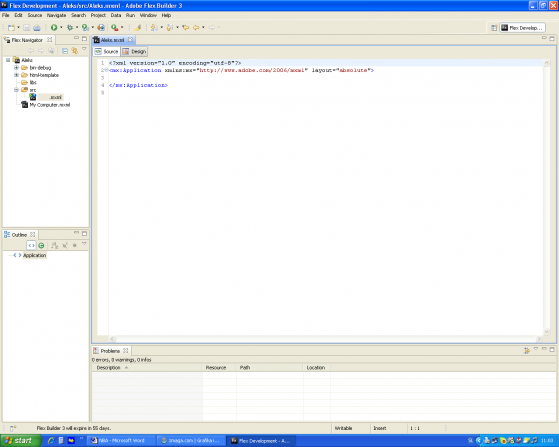This screenshot has height=447, width=559.
Task: Open Profile button dropdown arrow
Action: (x=93, y=27)
